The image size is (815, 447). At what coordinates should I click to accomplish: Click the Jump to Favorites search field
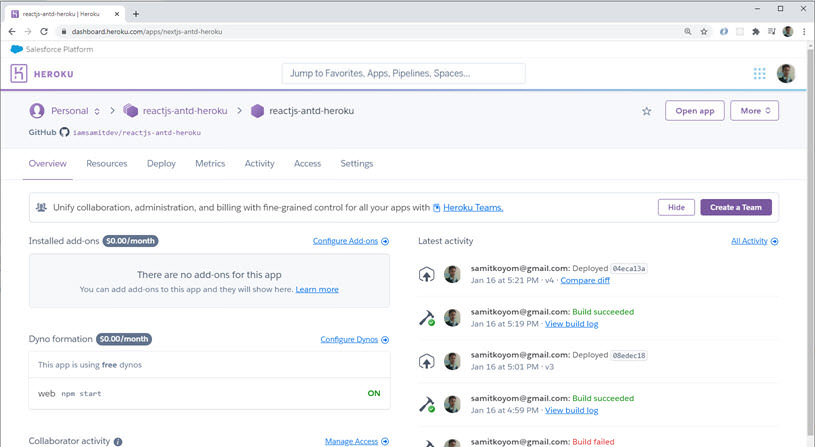(403, 73)
